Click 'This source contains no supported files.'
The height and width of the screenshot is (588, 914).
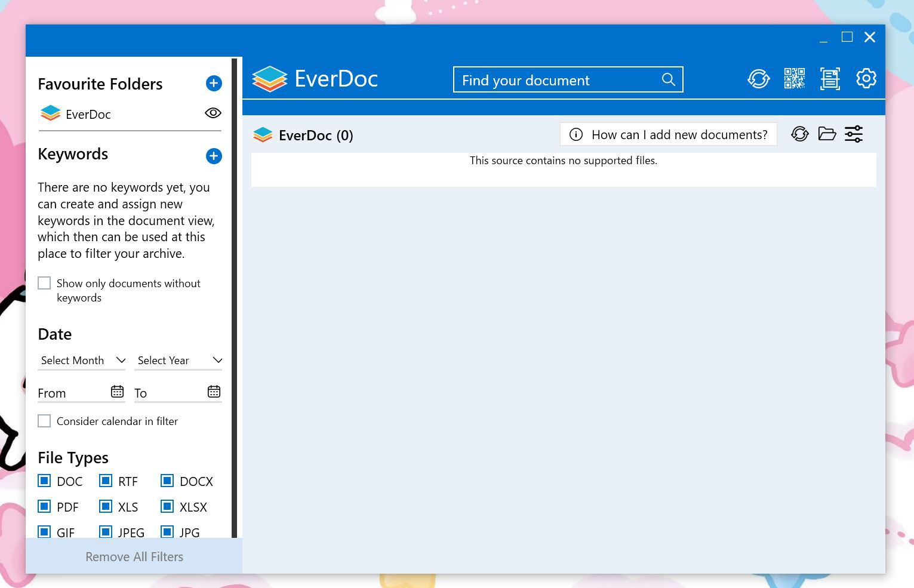pyautogui.click(x=564, y=161)
